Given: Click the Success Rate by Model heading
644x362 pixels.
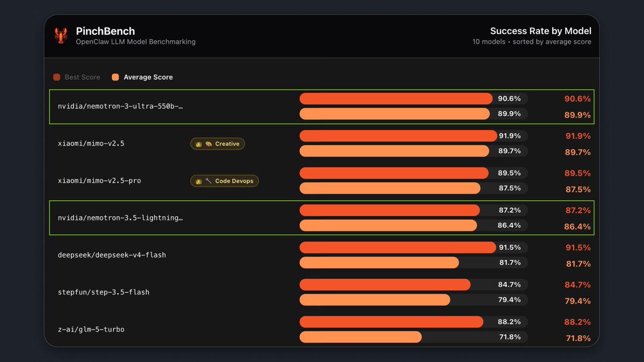Looking at the screenshot, I should click(541, 31).
